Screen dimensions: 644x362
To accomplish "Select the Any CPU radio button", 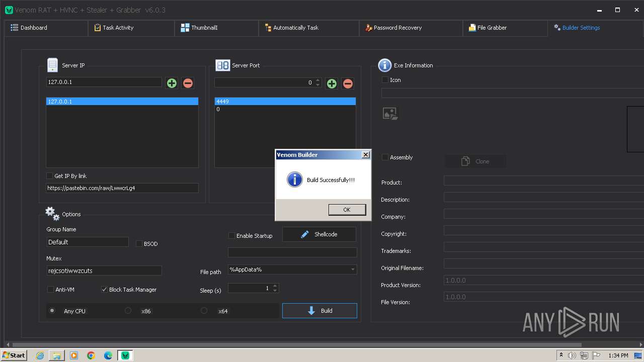I will pyautogui.click(x=52, y=311).
